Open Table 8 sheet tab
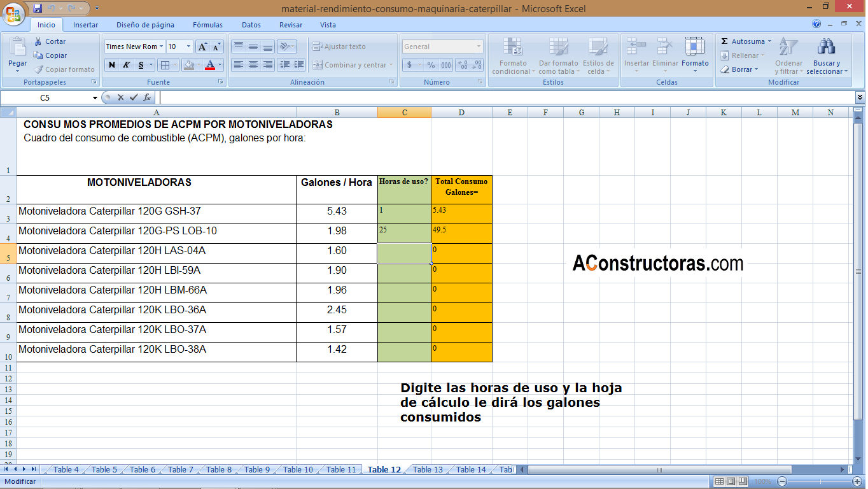This screenshot has height=489, width=868. pos(219,470)
